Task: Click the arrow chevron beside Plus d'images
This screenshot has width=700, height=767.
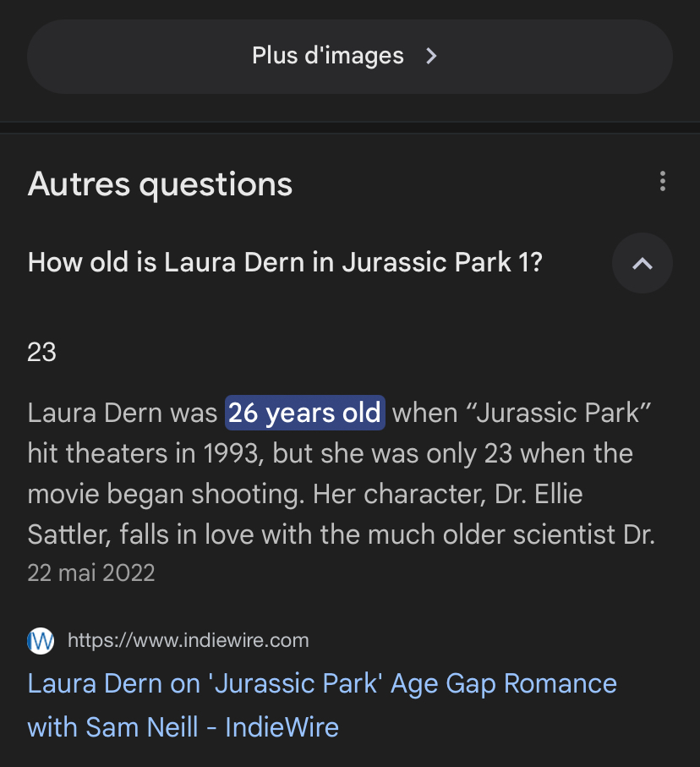Action: (431, 56)
